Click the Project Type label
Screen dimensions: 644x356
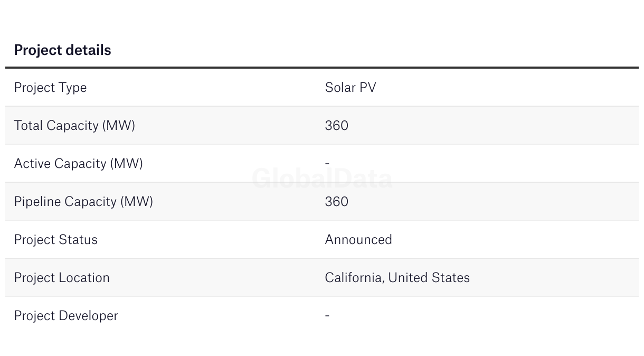(50, 88)
